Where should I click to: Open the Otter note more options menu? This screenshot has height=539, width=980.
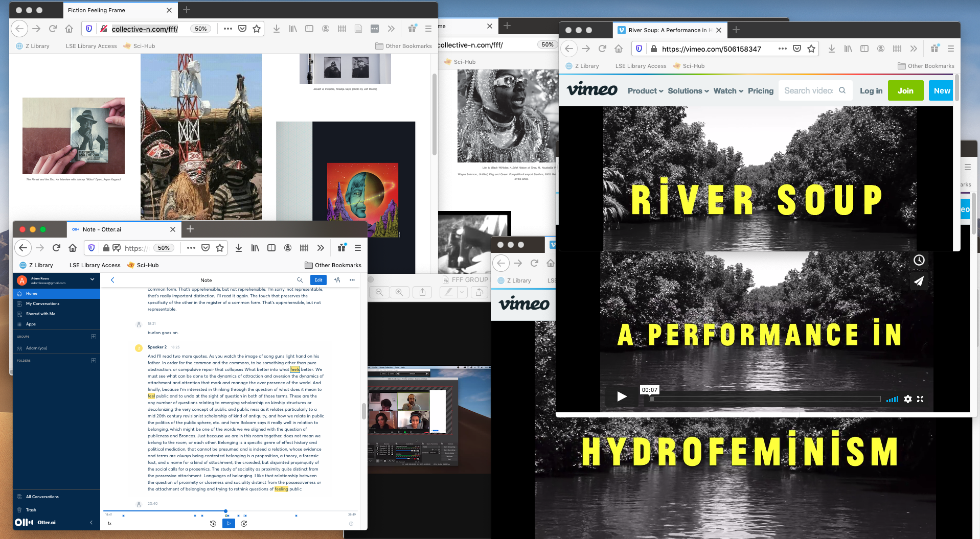point(352,280)
